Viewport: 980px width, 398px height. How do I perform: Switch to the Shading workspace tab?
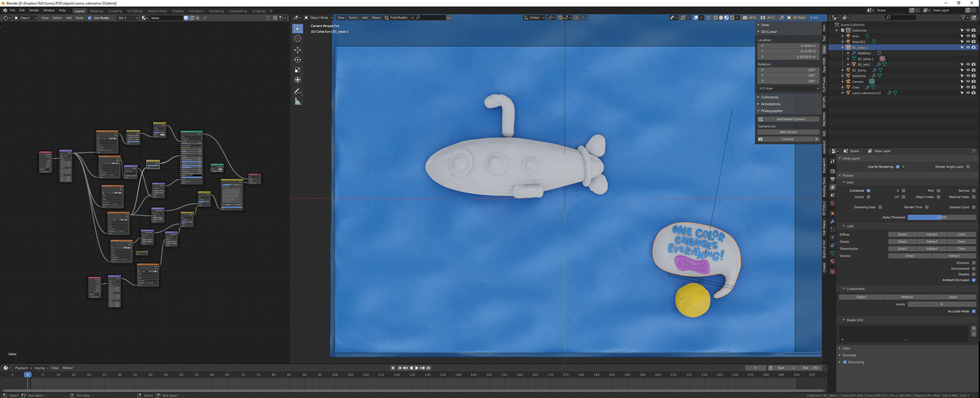pyautogui.click(x=178, y=11)
